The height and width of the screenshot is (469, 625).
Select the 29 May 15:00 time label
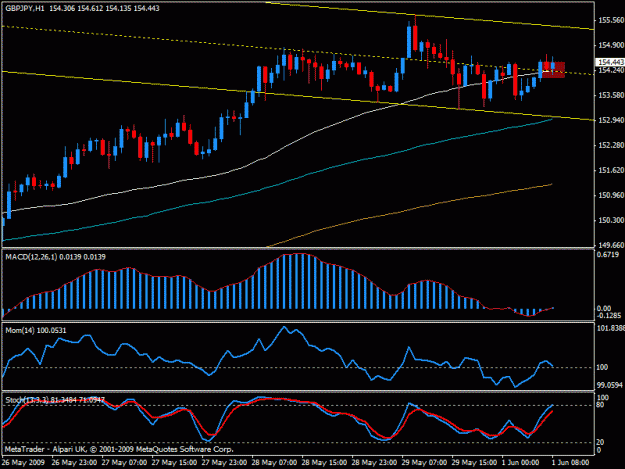tap(474, 463)
